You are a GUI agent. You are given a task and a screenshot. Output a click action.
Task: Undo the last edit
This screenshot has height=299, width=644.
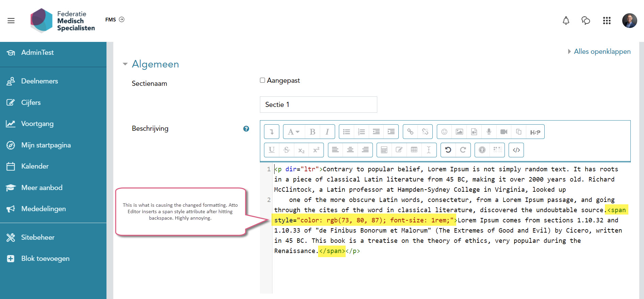point(448,150)
